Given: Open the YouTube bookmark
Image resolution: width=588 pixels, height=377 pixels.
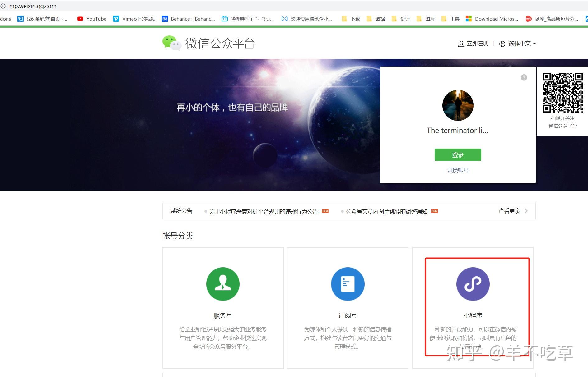Looking at the screenshot, I should (92, 19).
